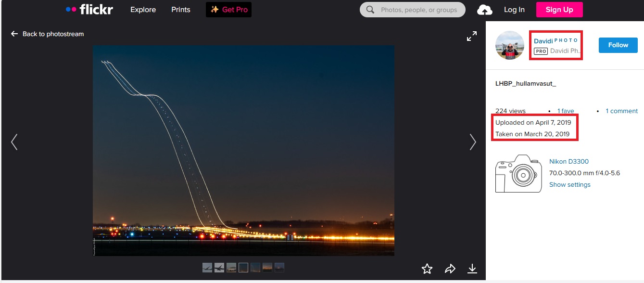Open the Davidi profile avatar
Viewport: 644px width, 283px height.
(510, 45)
